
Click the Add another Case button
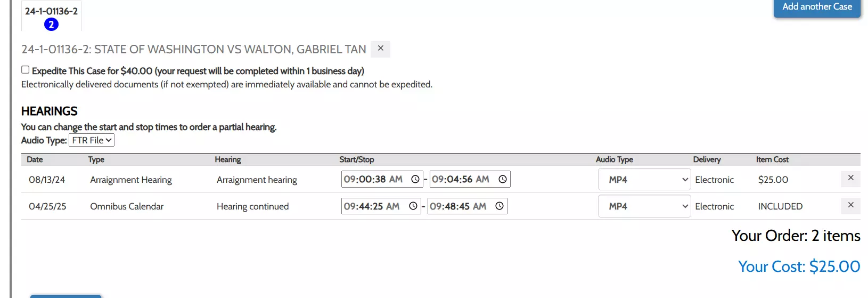point(817,7)
